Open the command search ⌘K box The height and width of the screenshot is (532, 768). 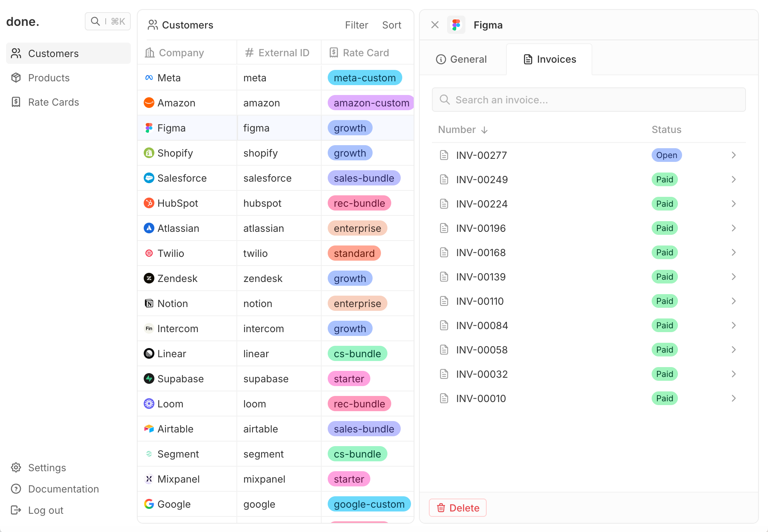pos(108,21)
